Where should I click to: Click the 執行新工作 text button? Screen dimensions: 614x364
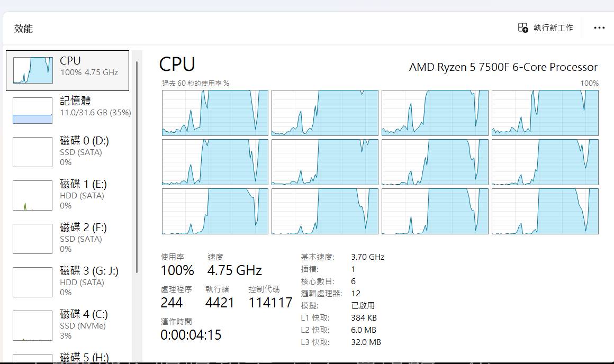click(553, 28)
